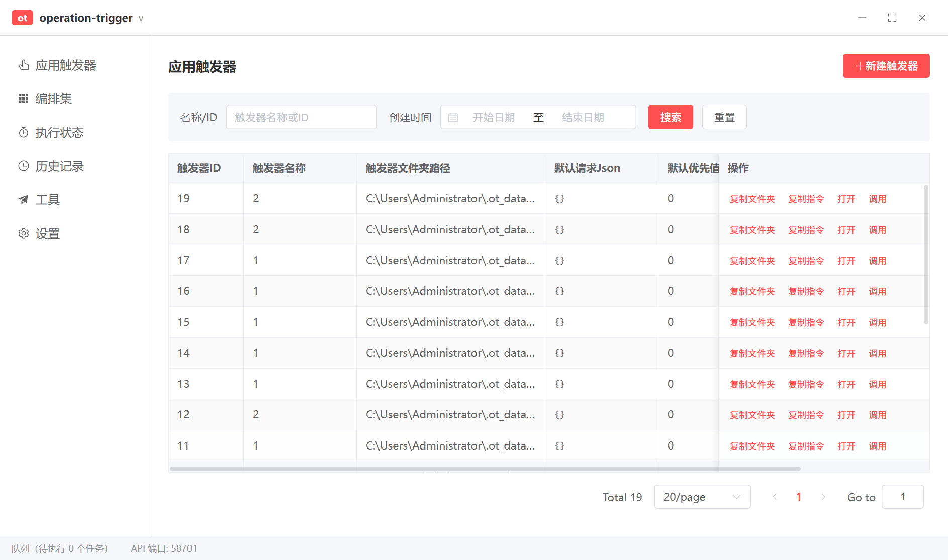Open the 历史记录 sidebar menu item

click(59, 166)
